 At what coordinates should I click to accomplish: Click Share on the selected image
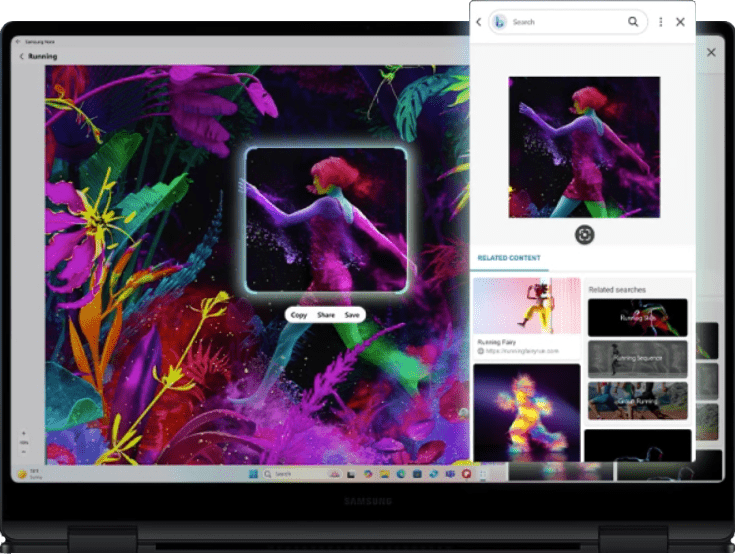[326, 315]
